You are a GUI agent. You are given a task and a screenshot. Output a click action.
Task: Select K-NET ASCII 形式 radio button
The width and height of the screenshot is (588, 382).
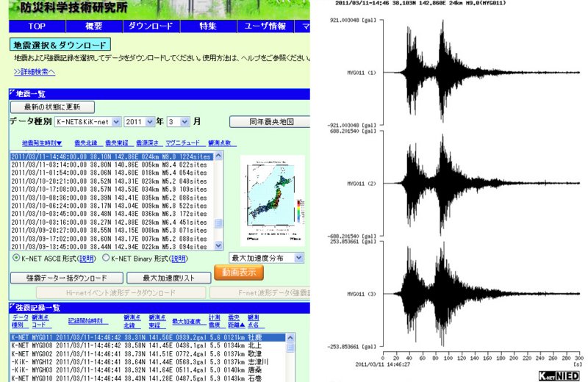point(16,258)
